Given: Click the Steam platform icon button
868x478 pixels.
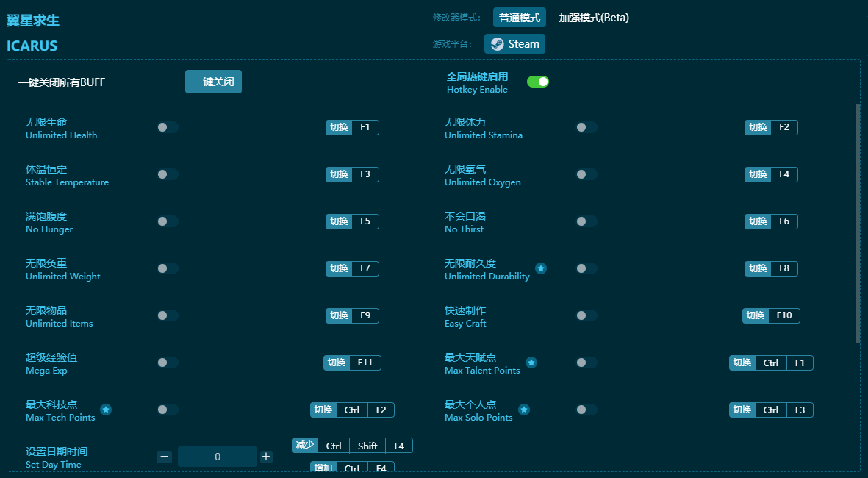Looking at the screenshot, I should [514, 44].
